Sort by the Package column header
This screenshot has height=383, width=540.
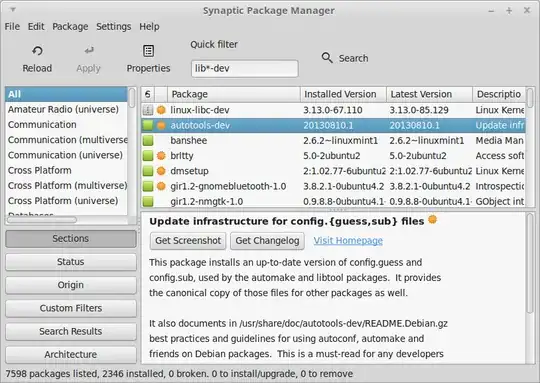click(234, 94)
